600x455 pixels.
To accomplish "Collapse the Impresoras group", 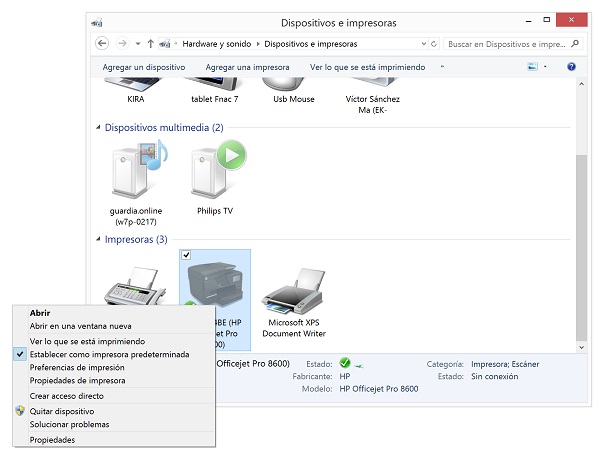I will click(x=98, y=240).
